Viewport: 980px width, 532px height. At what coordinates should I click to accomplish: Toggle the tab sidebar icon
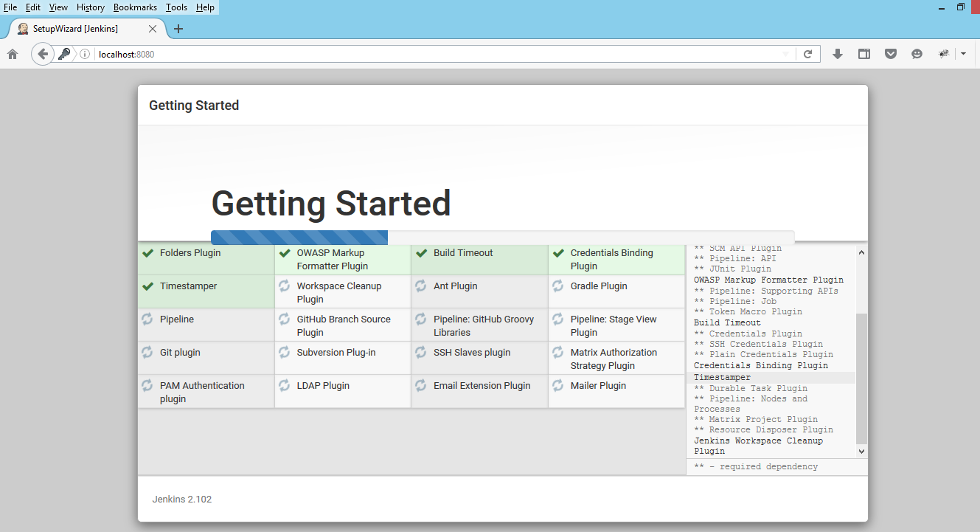point(863,53)
